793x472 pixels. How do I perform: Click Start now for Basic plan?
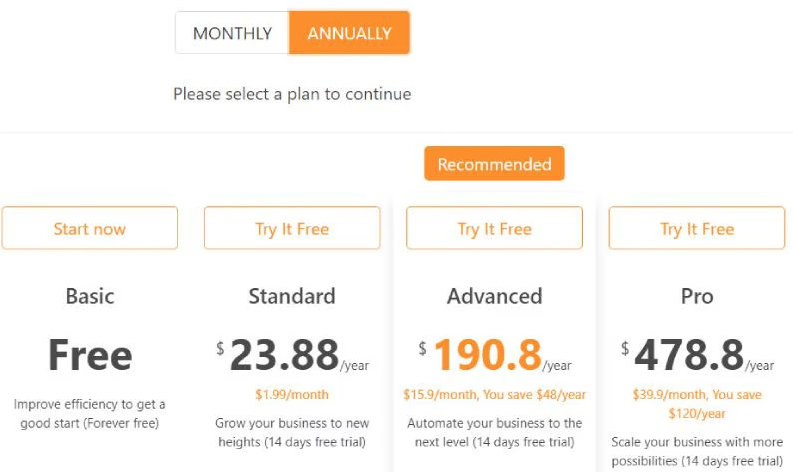(x=90, y=228)
